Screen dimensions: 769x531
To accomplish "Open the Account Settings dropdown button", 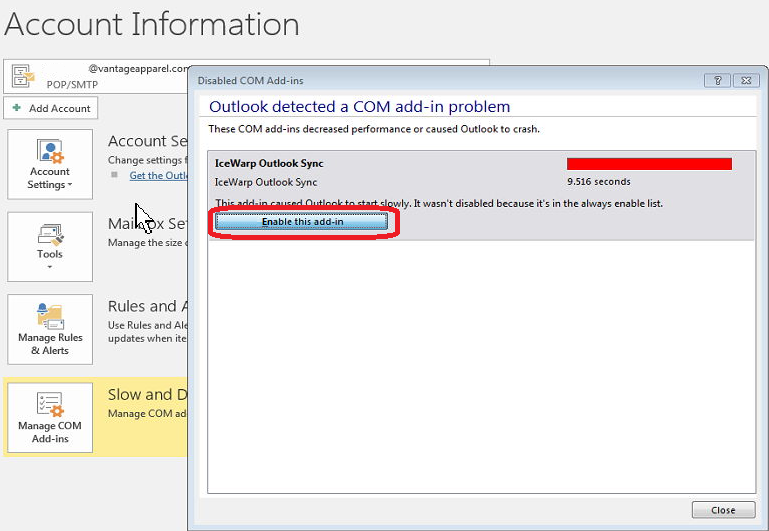I will [x=50, y=164].
